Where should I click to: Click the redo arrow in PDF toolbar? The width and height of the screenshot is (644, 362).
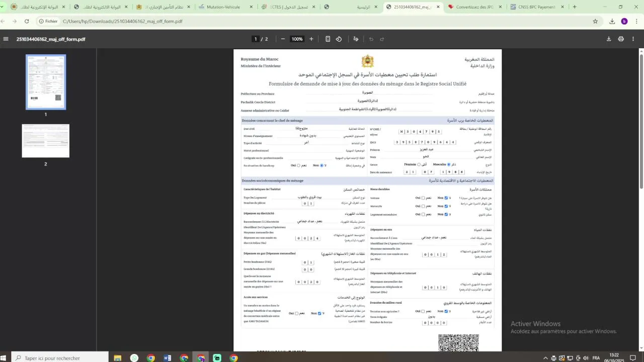point(382,39)
